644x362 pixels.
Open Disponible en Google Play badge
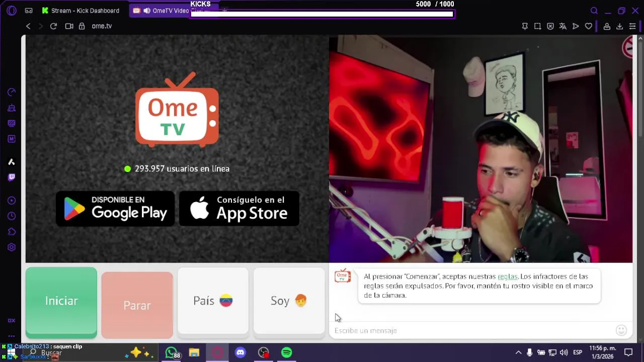click(115, 209)
